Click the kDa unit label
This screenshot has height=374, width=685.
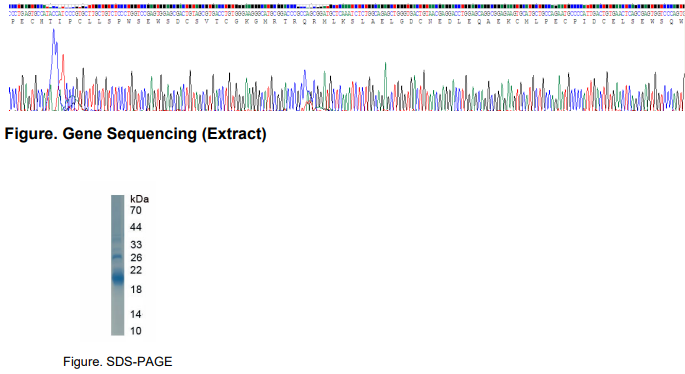139,199
